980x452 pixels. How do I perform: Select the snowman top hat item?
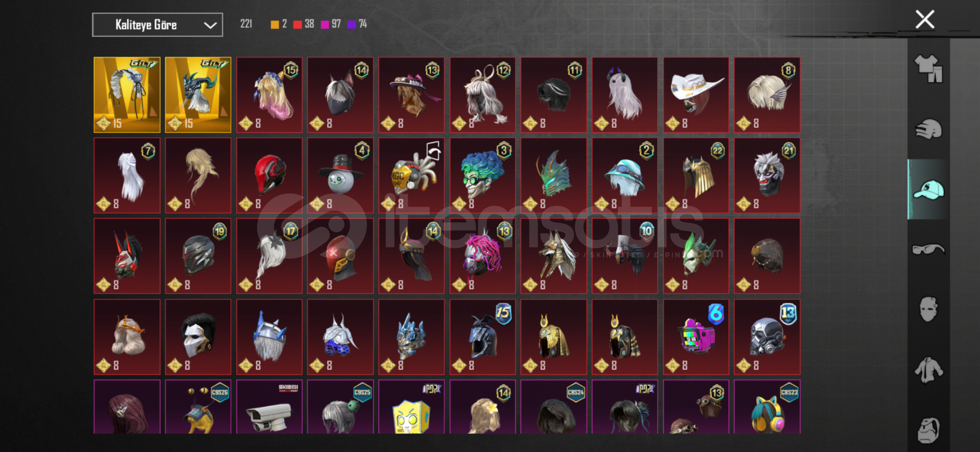tap(340, 175)
